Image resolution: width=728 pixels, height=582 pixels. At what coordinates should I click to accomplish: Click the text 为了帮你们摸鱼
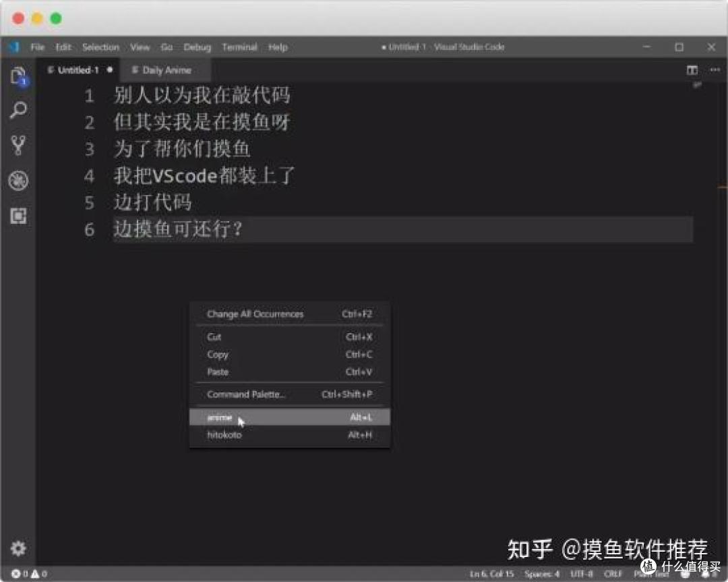point(182,148)
